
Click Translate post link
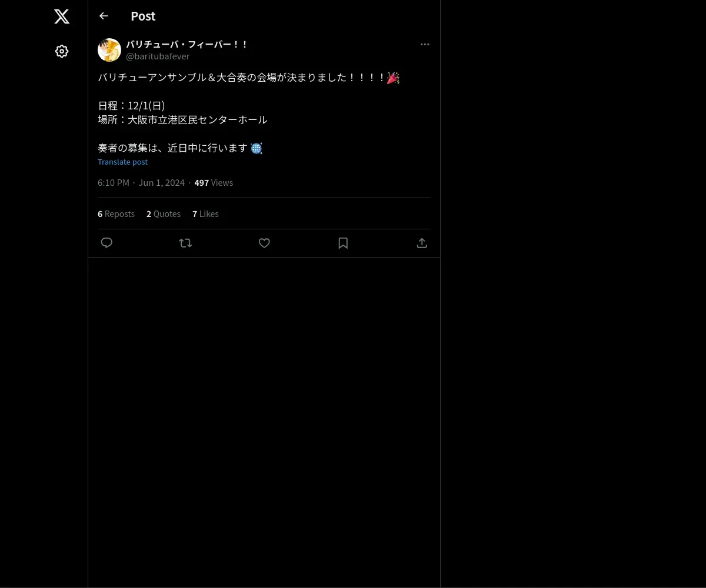click(x=122, y=162)
